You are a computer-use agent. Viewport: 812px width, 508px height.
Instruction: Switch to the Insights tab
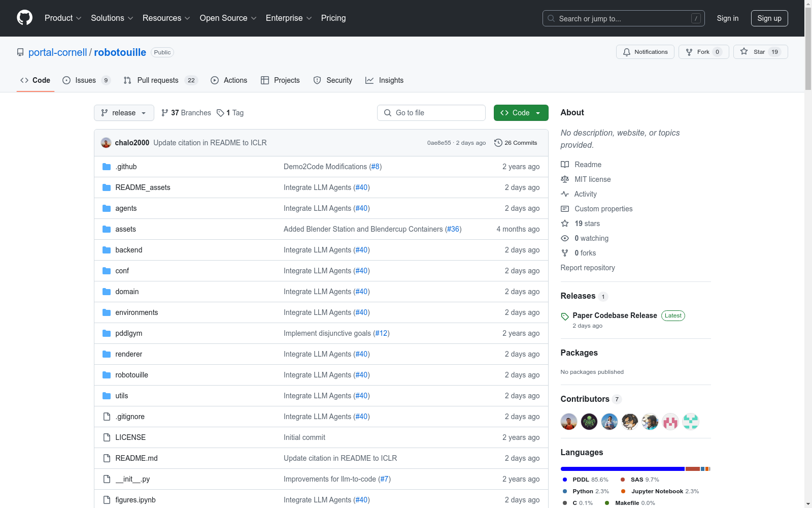[385, 80]
